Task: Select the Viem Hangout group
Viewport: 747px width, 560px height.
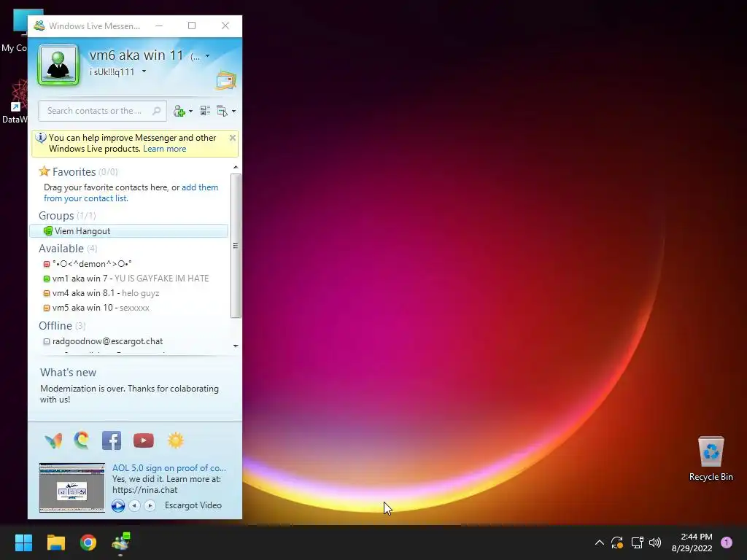Action: (x=128, y=231)
